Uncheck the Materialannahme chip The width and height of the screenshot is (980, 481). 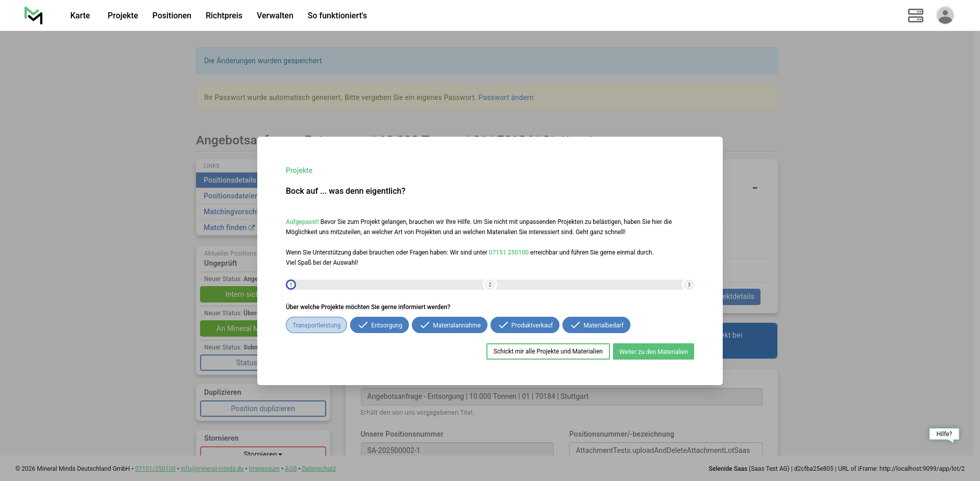coord(449,325)
